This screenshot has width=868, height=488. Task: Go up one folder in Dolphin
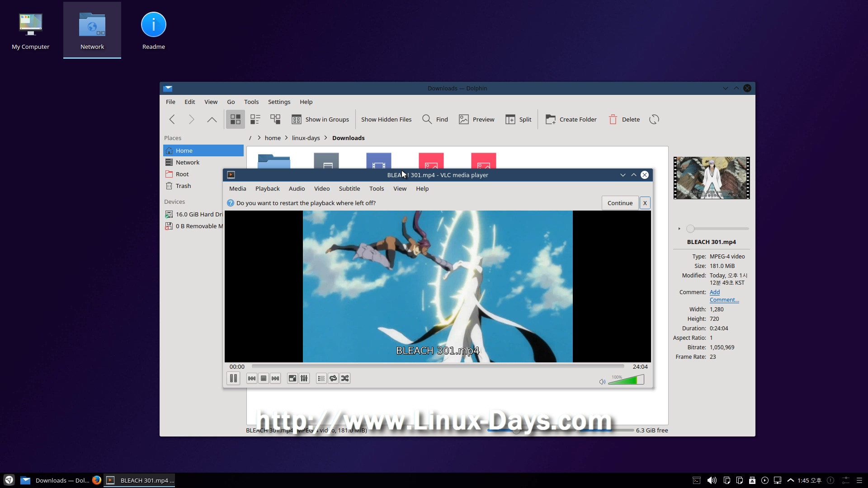click(212, 119)
